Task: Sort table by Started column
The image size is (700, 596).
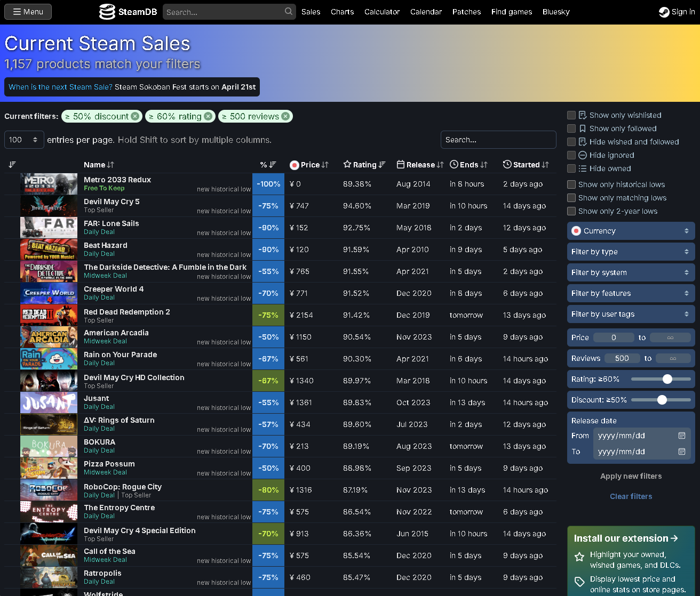Action: (526, 165)
